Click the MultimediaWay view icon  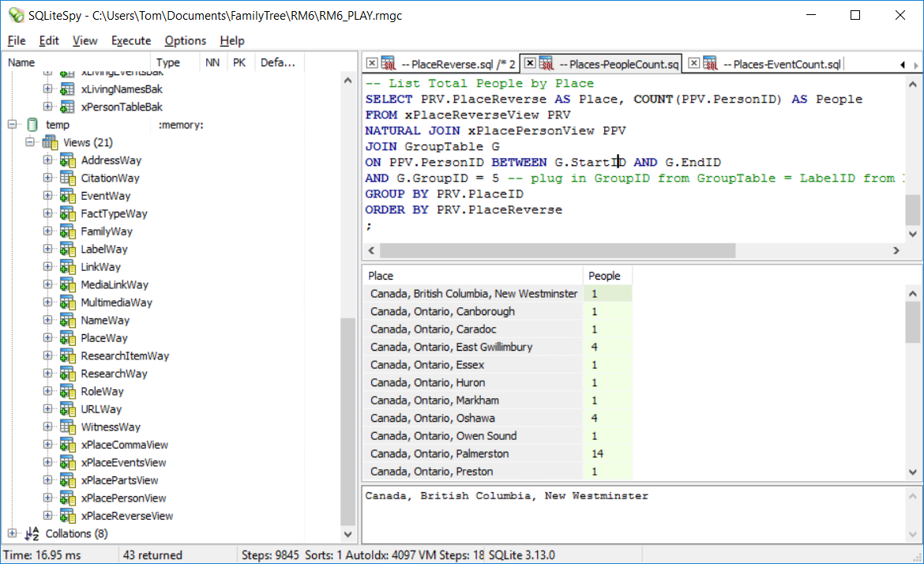[x=68, y=303]
